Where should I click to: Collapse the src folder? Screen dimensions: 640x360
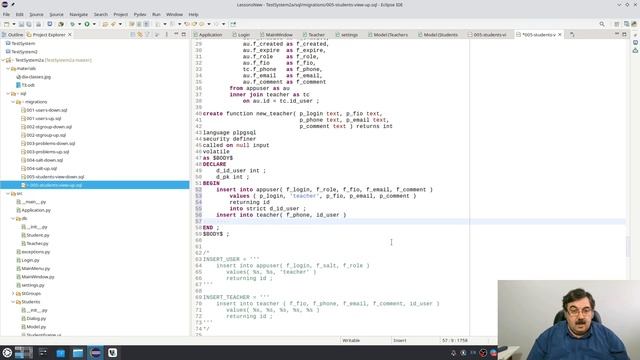coord(8,193)
